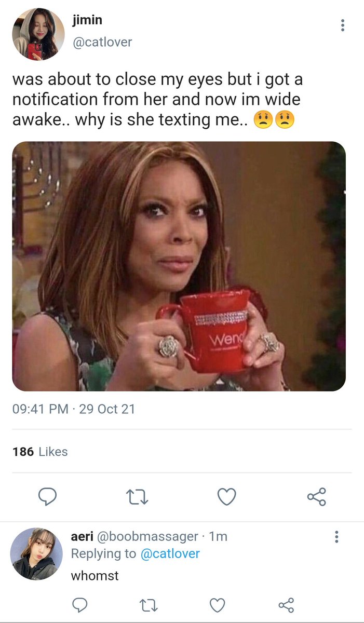View the 186 Likes list
Image resolution: width=364 pixels, height=623 pixels.
click(x=40, y=452)
